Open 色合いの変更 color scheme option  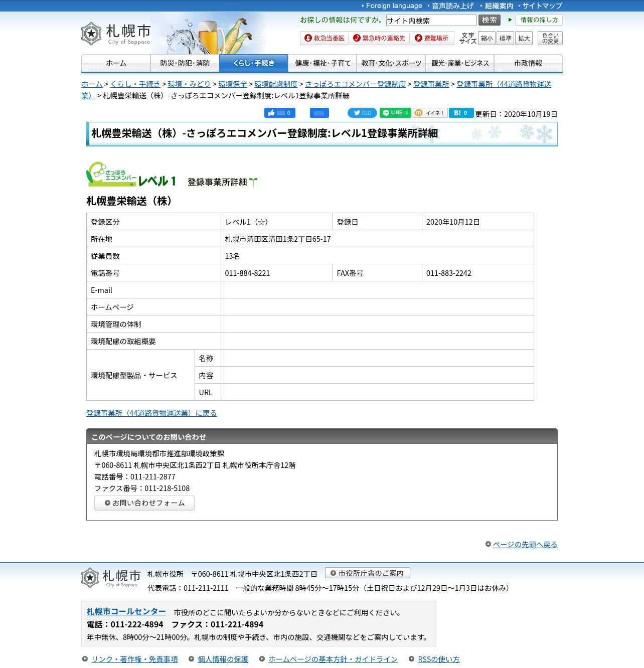click(550, 38)
